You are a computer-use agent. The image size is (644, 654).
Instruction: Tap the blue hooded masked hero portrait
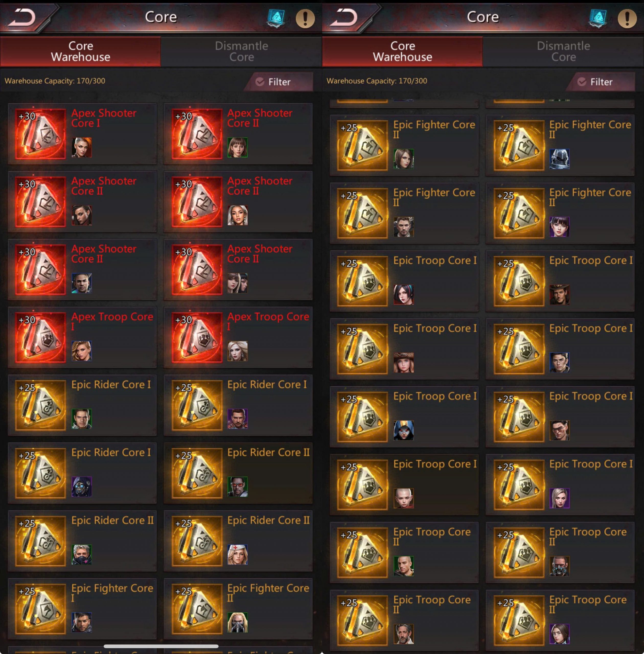(x=404, y=430)
